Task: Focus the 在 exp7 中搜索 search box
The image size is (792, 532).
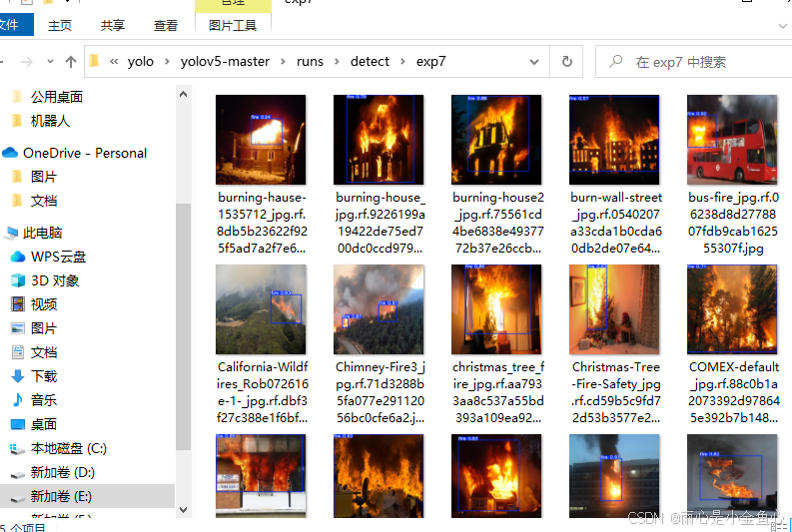Action: (693, 62)
